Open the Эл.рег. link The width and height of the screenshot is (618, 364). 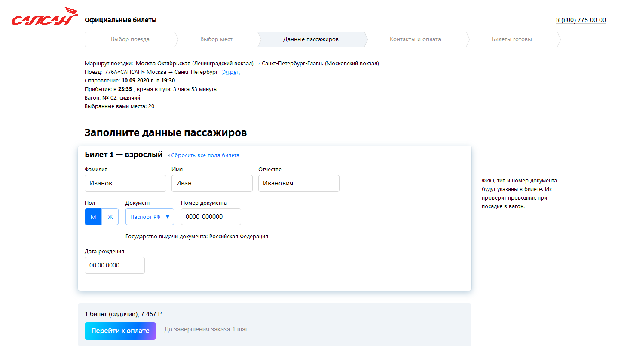pyautogui.click(x=231, y=72)
